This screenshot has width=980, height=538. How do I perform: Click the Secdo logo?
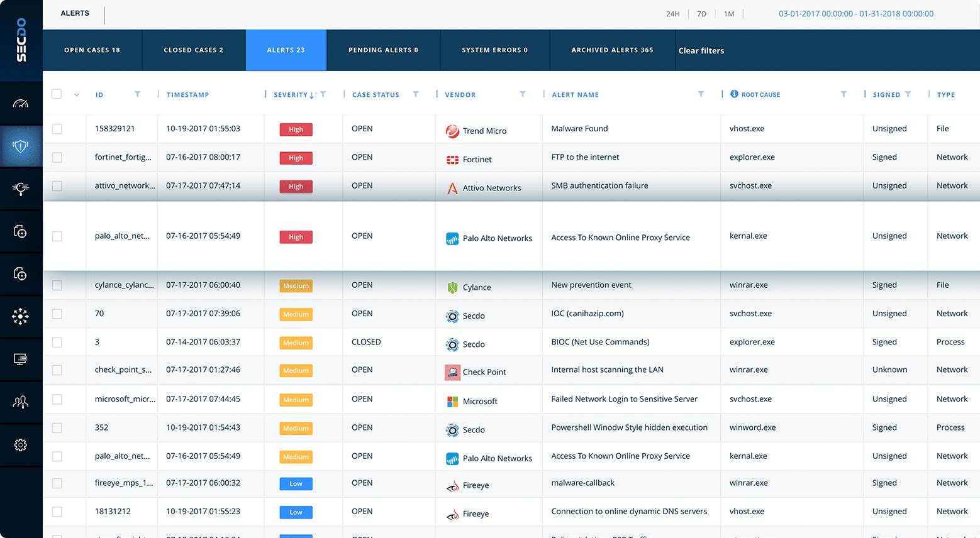(x=21, y=40)
